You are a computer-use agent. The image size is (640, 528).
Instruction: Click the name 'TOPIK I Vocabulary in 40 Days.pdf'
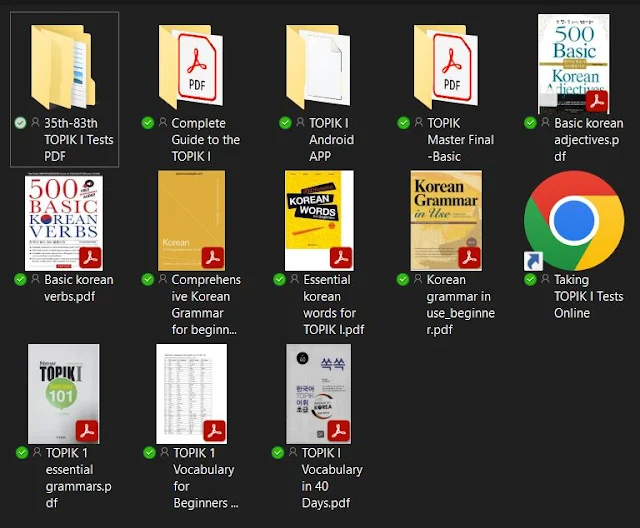point(332,478)
